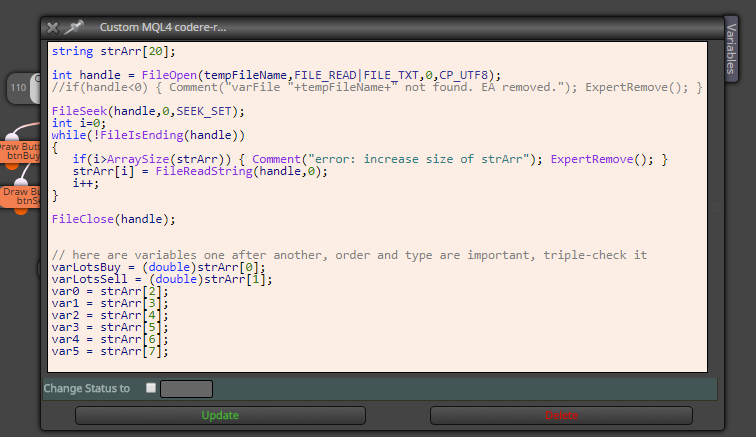Select the block numbered 110

pos(23,88)
